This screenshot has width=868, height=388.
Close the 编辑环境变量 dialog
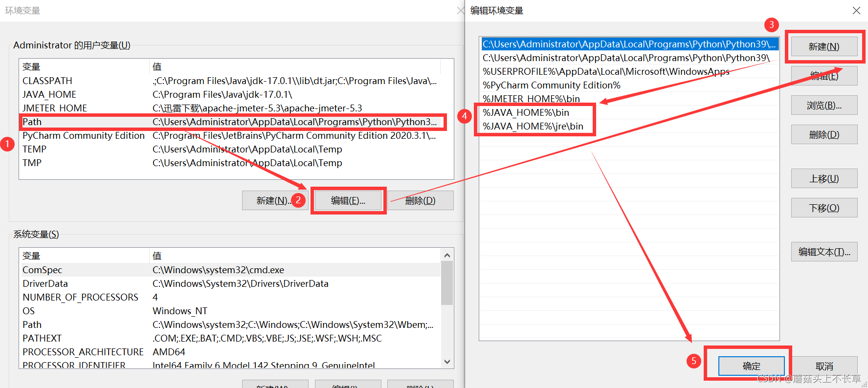pyautogui.click(x=856, y=10)
